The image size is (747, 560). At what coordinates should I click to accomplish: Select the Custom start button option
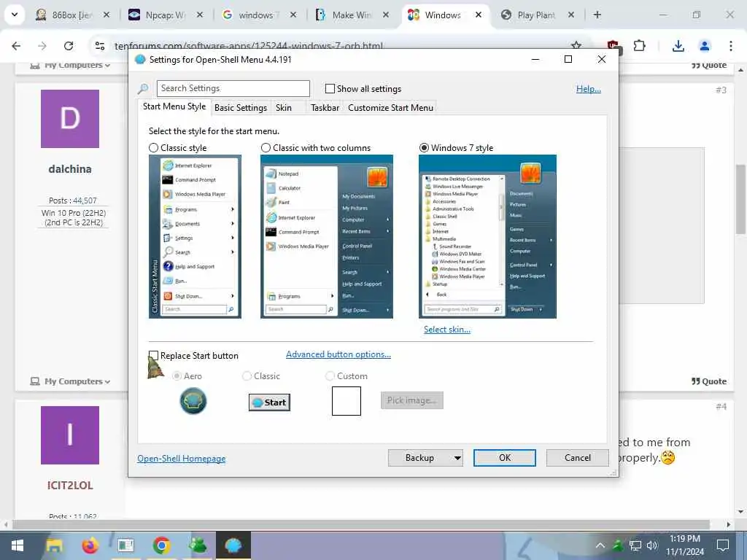pyautogui.click(x=330, y=376)
